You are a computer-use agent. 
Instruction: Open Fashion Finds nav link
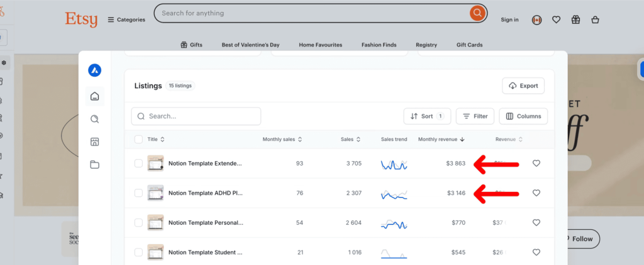379,45
